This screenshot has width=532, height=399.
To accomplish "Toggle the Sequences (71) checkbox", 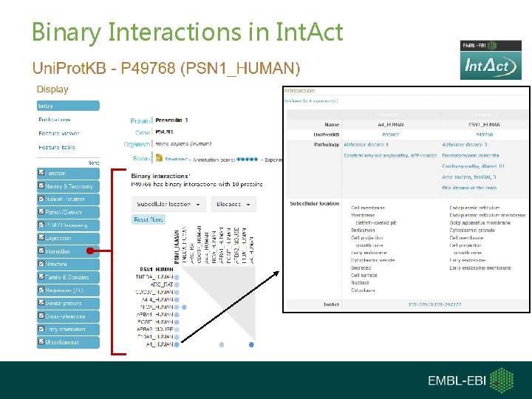I will click(x=41, y=290).
